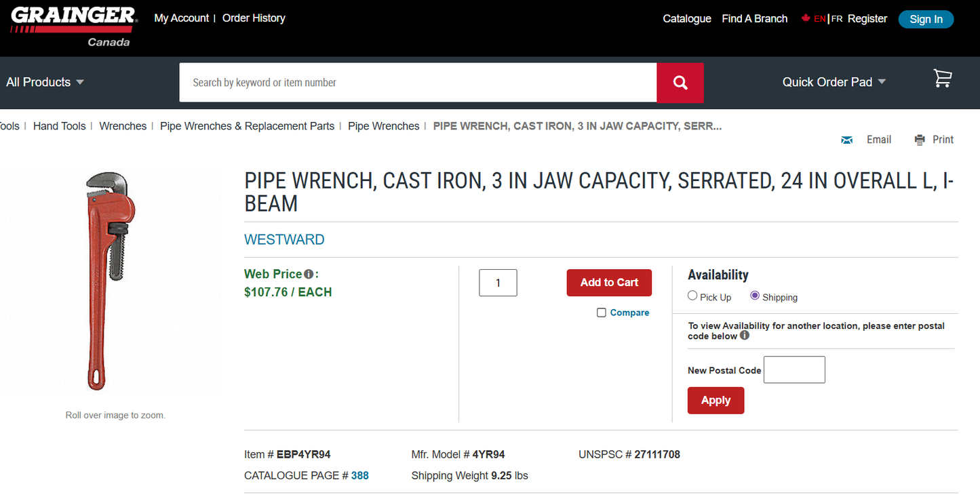Open the WESTWARD brand link

(284, 240)
